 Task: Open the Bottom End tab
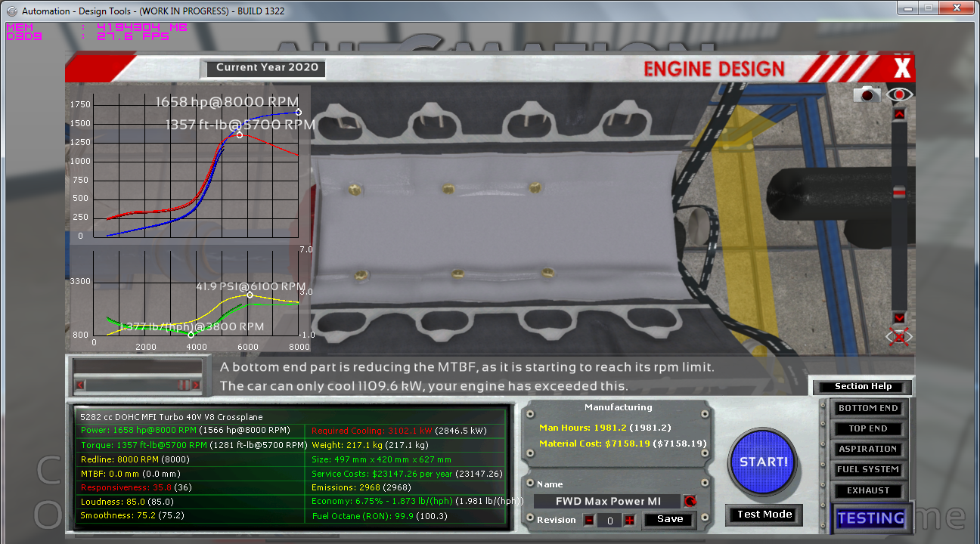(867, 408)
